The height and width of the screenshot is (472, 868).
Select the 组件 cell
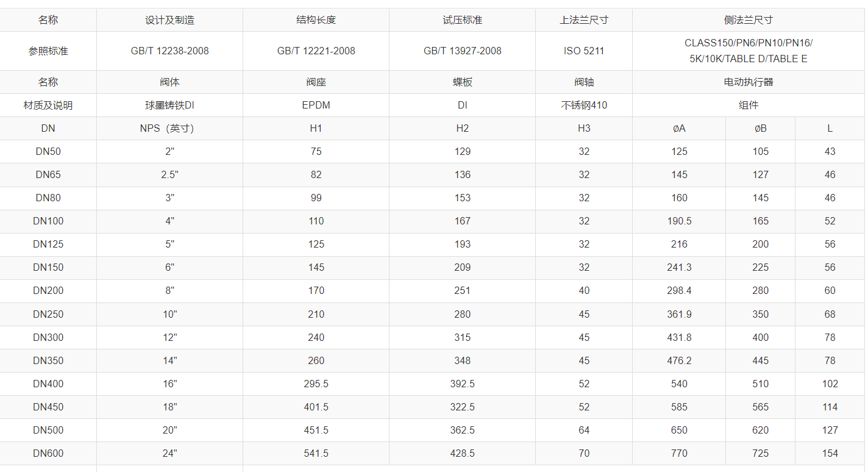click(748, 105)
